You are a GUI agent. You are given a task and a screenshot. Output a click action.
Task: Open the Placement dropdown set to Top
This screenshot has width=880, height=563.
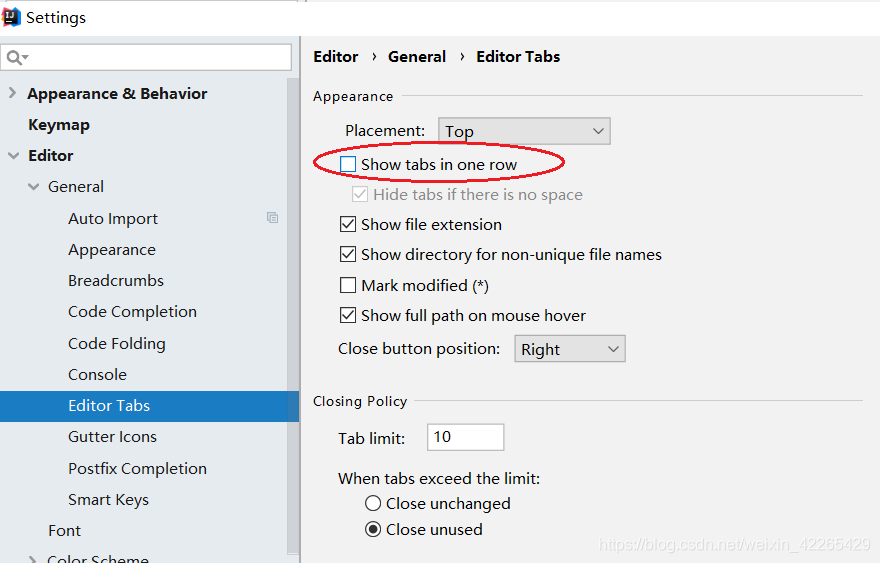click(524, 131)
